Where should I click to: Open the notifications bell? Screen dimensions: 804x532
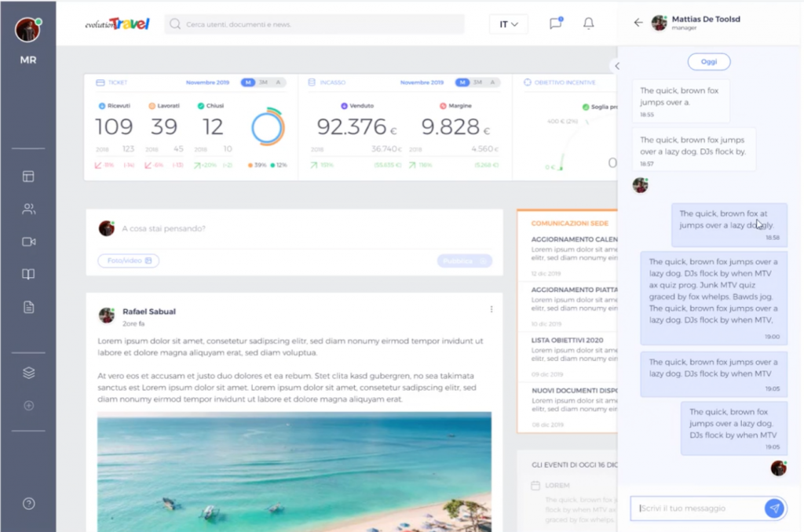tap(588, 24)
